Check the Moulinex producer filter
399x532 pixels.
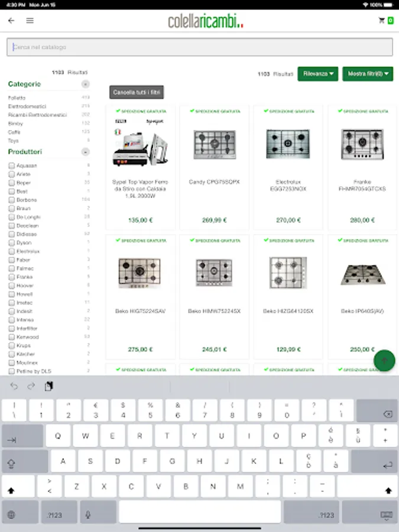[x=12, y=363]
